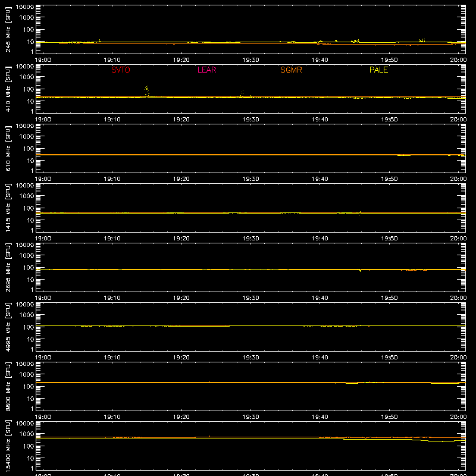
Task: Click '19:30' below the 8800 MHz plot
Action: click(x=250, y=417)
